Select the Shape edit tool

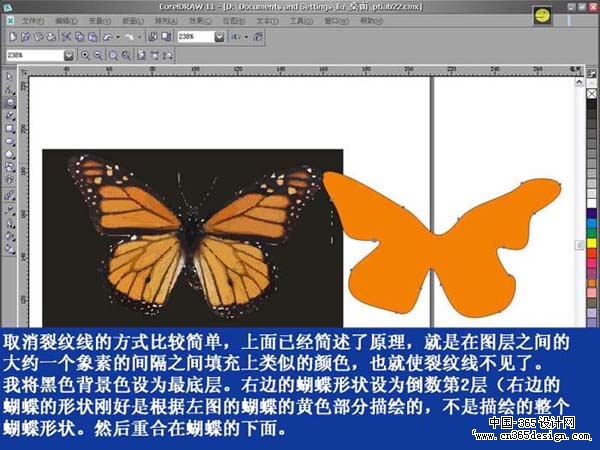(9, 90)
